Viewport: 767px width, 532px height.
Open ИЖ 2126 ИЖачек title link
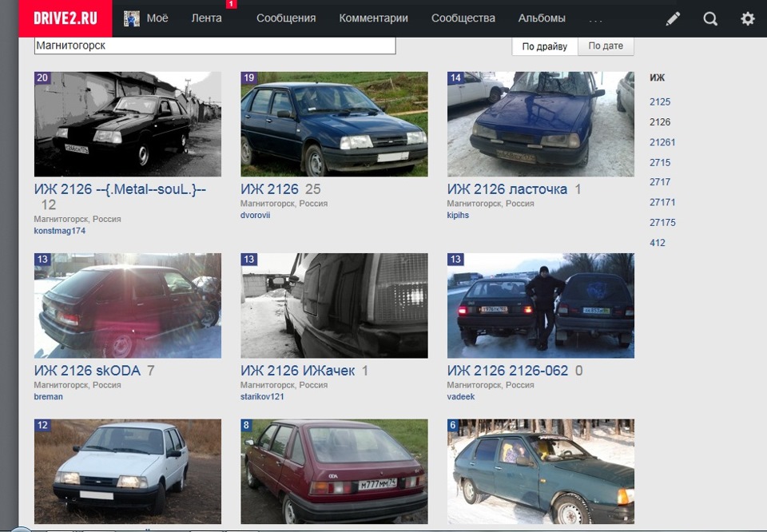(x=298, y=371)
